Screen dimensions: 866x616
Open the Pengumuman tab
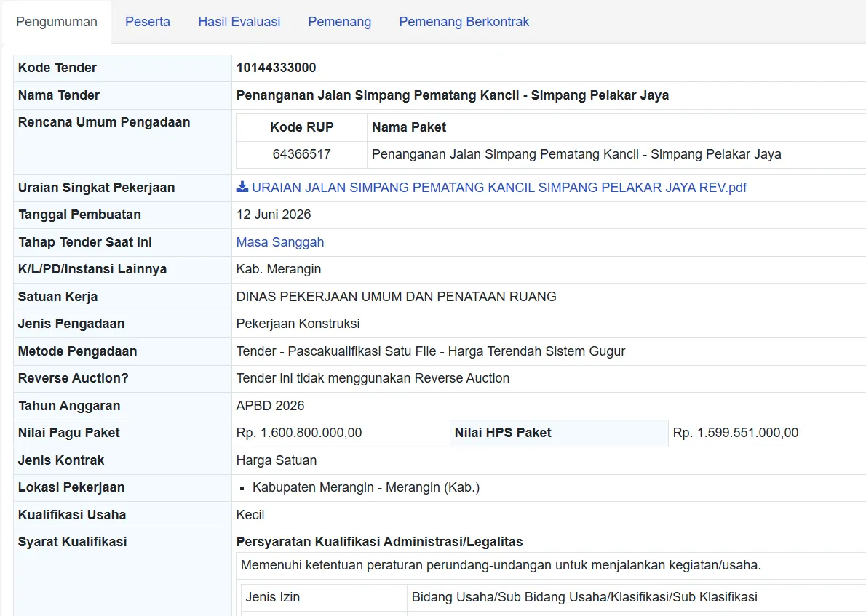[56, 22]
